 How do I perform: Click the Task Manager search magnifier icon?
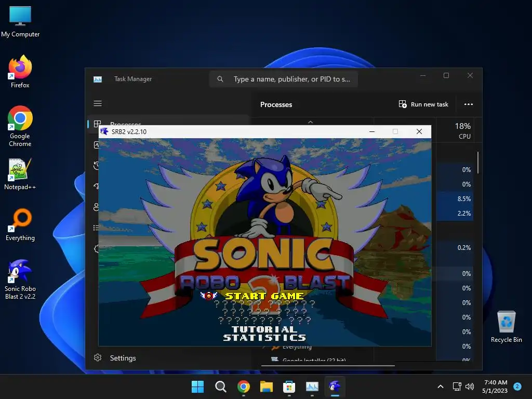[220, 79]
